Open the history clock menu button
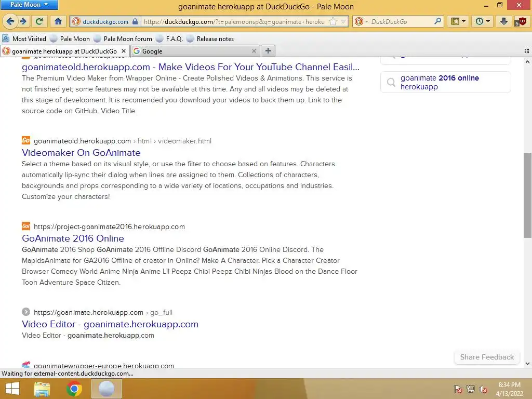Screen dimensions: 532x399 tap(483, 21)
